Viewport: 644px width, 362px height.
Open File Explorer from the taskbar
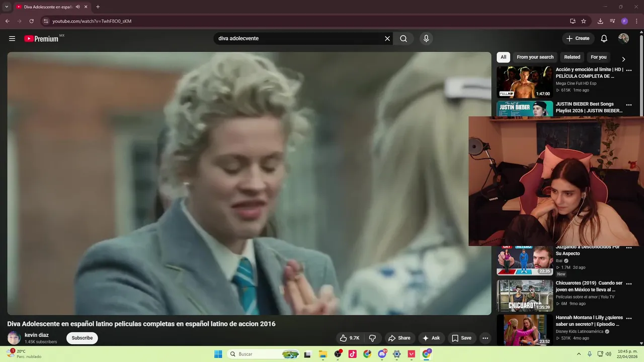[x=323, y=354]
